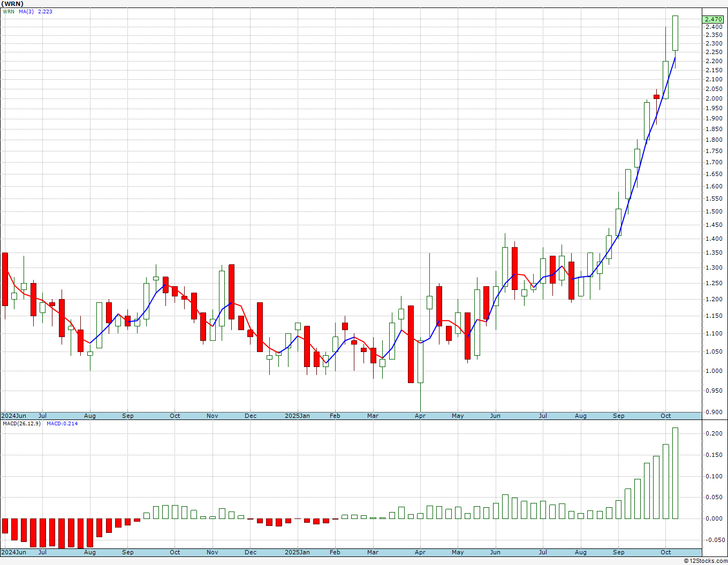The width and height of the screenshot is (728, 565).
Task: Click Dec on the price chart date axis
Action: click(x=251, y=416)
